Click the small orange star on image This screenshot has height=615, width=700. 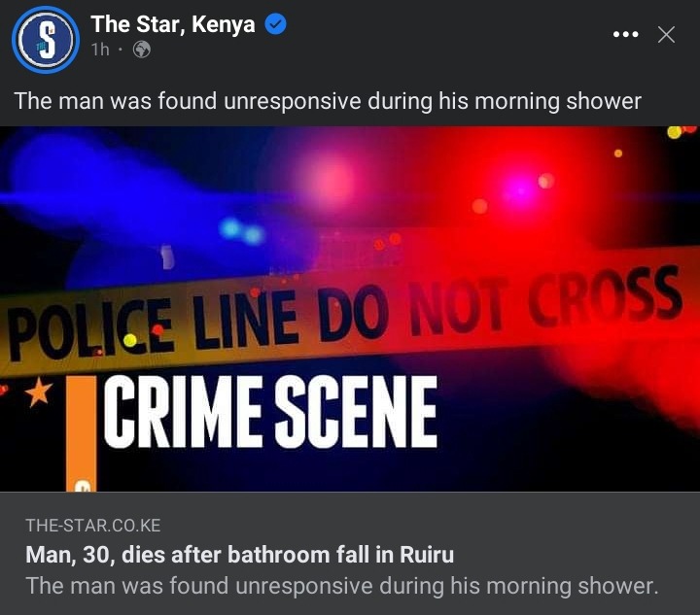pos(38,392)
